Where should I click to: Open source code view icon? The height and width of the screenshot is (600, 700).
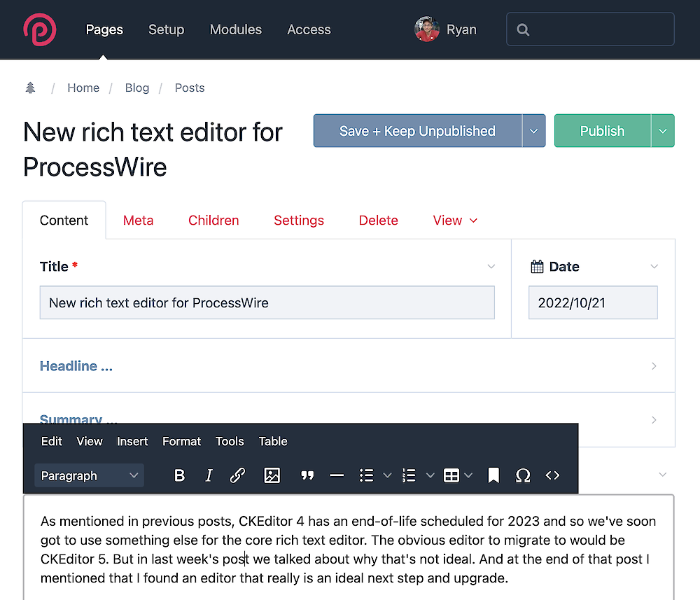(x=553, y=475)
